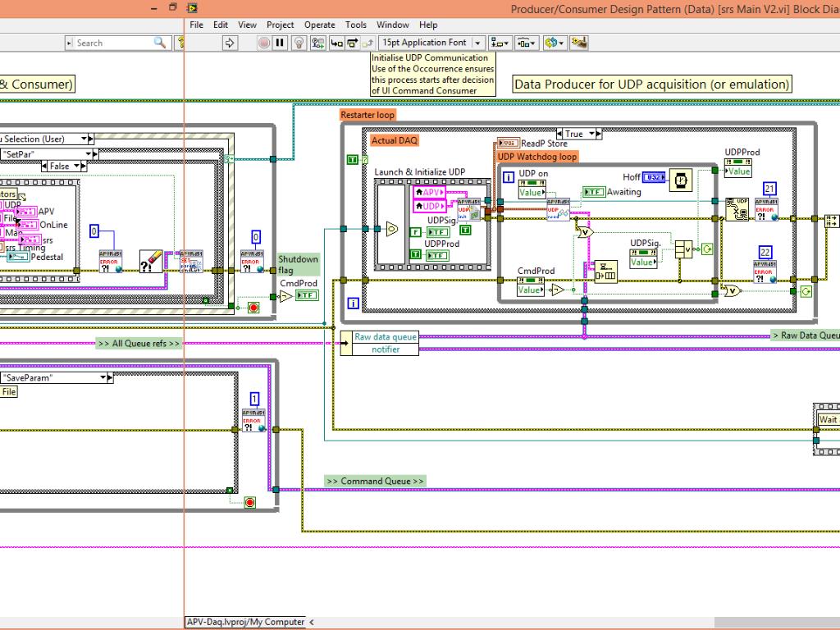Viewport: 840px width, 630px height.
Task: Click the Abort Execution stop button
Action: pos(264,43)
